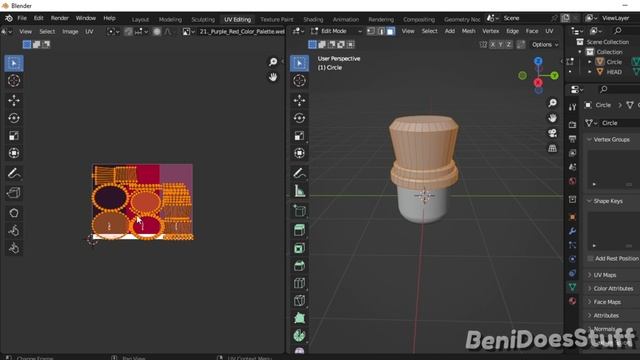
Task: Open Face menu in 3D viewport
Action: coord(532,31)
